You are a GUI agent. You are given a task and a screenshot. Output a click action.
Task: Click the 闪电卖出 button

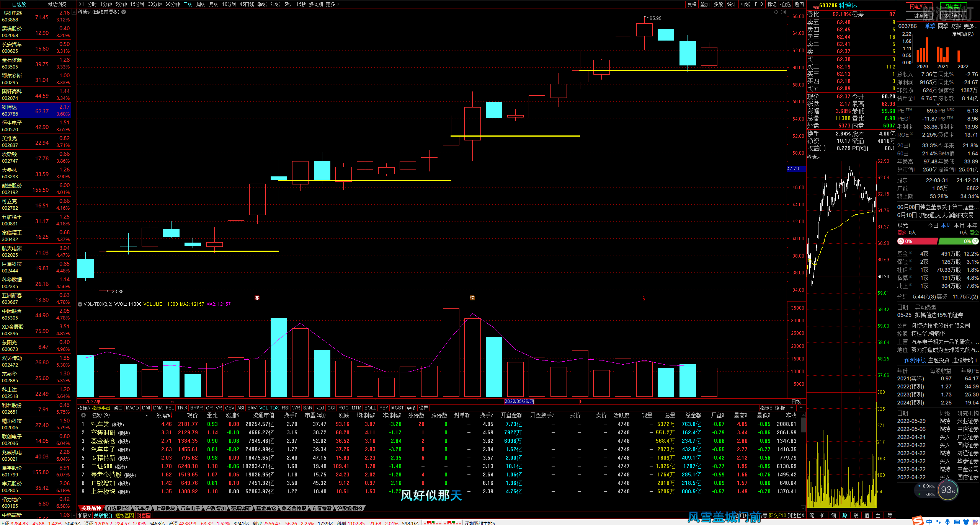pyautogui.click(x=953, y=7)
